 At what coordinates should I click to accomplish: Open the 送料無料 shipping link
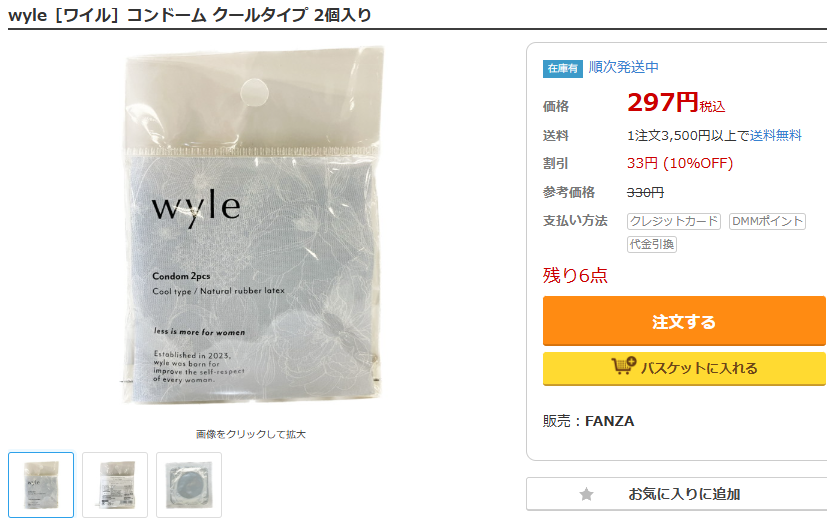[775, 136]
